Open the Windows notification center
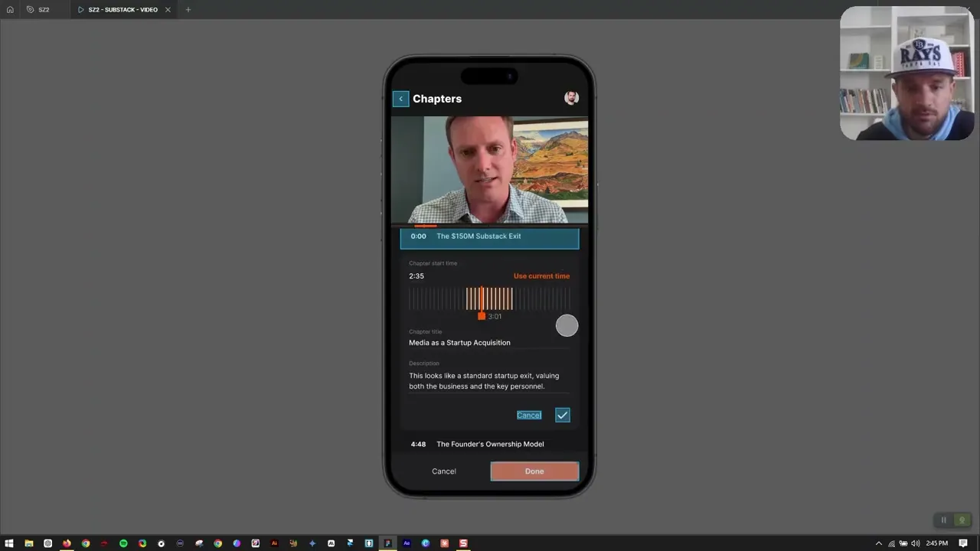The width and height of the screenshot is (980, 551). [963, 543]
